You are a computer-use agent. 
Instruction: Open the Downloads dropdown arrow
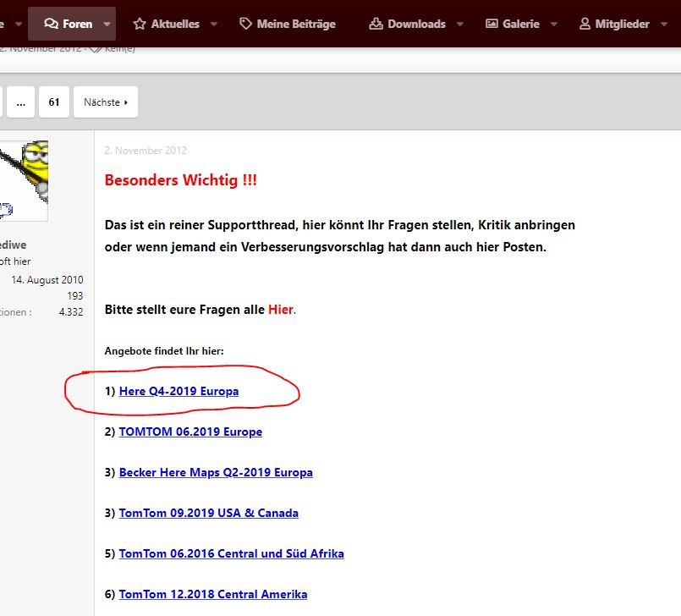pos(460,24)
